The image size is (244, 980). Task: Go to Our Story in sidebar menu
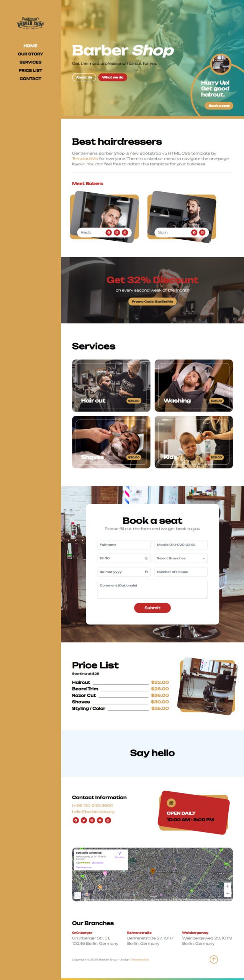click(x=30, y=54)
